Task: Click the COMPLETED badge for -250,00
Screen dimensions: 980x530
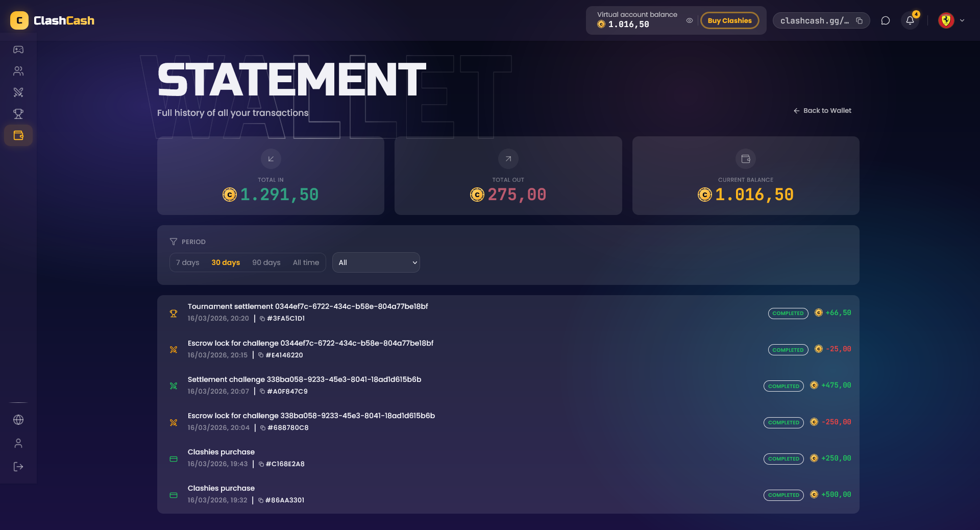Action: (783, 423)
